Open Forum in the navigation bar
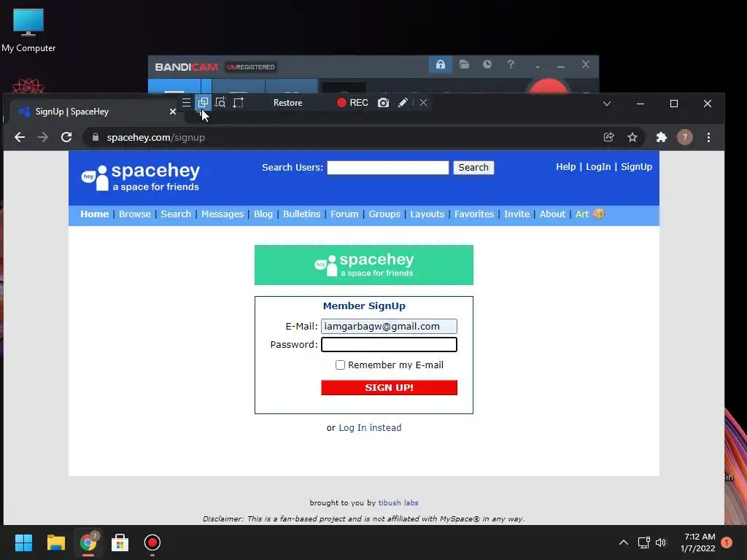 click(x=344, y=214)
